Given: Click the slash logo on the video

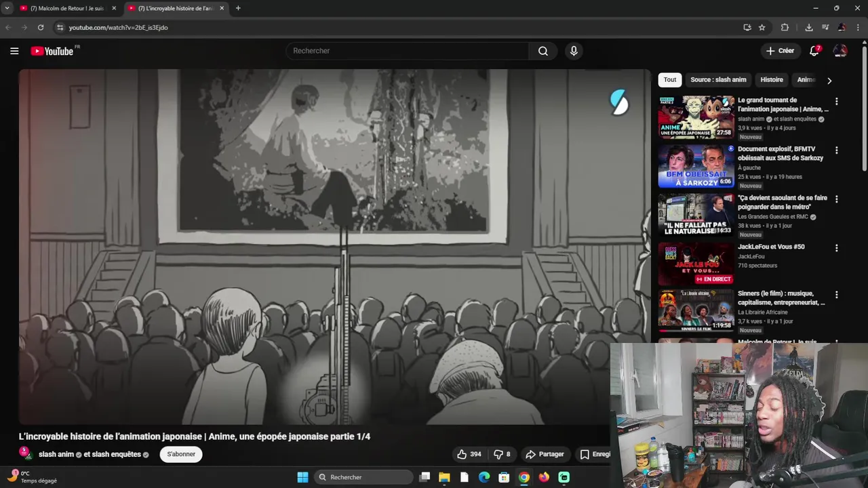Looking at the screenshot, I should (x=619, y=102).
